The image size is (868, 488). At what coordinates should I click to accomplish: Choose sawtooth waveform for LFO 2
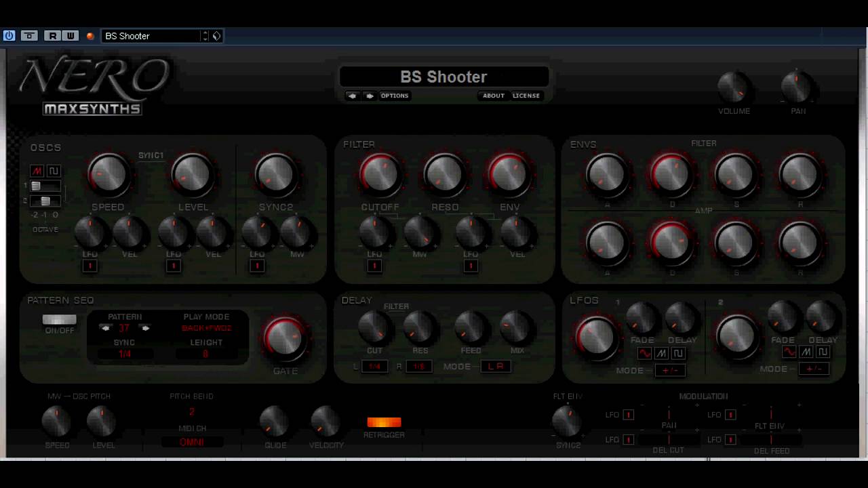point(806,352)
